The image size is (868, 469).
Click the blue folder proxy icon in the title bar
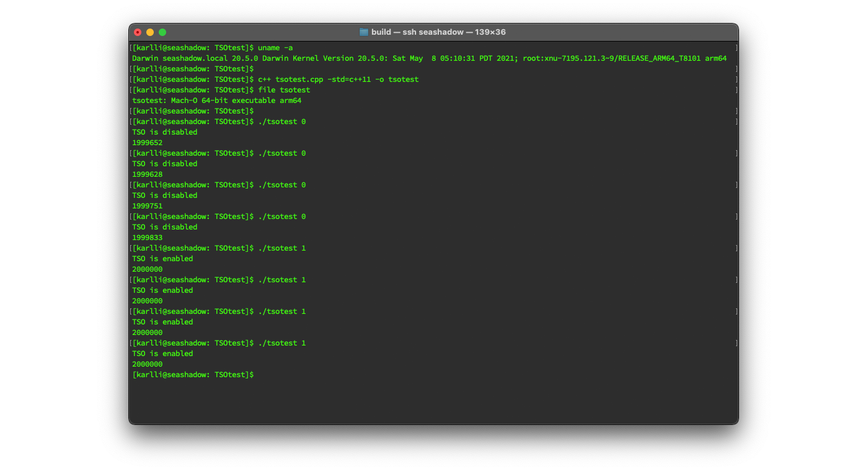tap(363, 32)
